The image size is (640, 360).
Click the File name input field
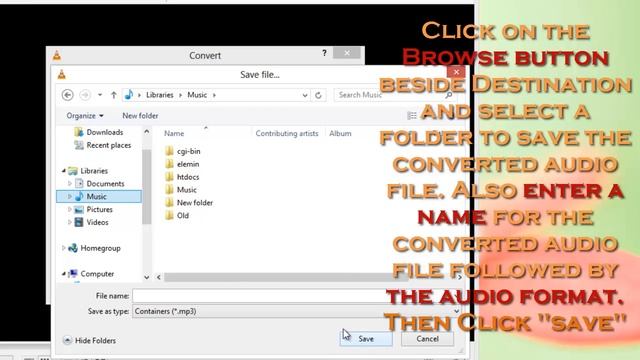click(x=298, y=296)
